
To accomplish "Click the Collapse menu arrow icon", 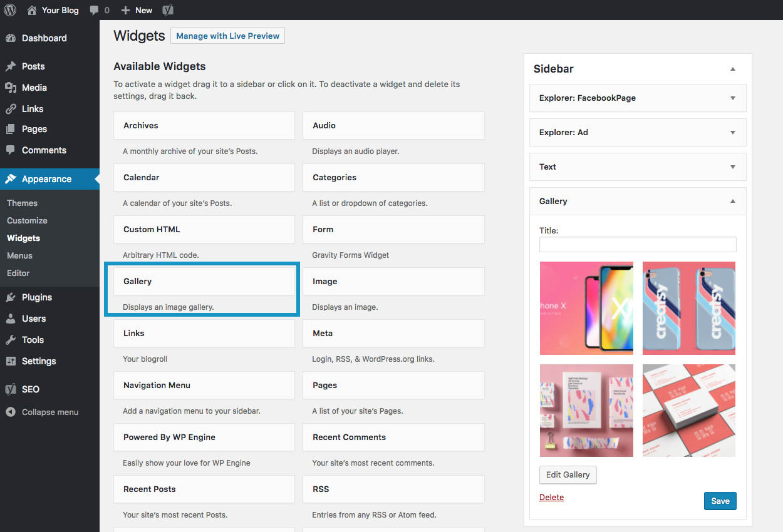I will point(11,412).
